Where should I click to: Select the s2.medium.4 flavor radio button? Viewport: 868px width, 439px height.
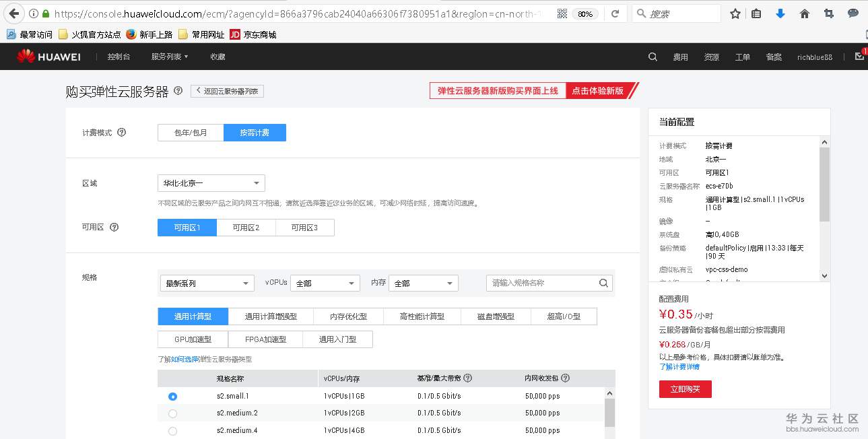[x=172, y=430]
